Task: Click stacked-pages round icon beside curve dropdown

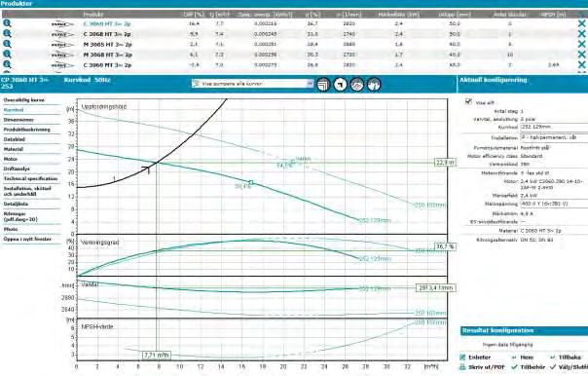Action: tap(323, 85)
